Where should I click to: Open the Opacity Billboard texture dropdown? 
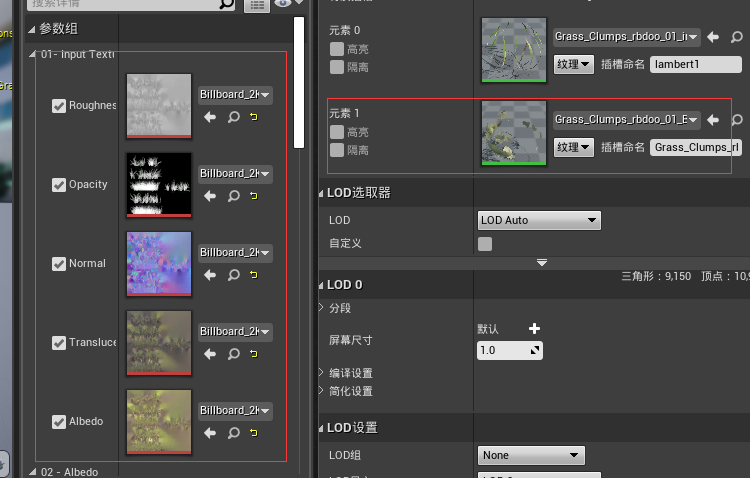[235, 174]
